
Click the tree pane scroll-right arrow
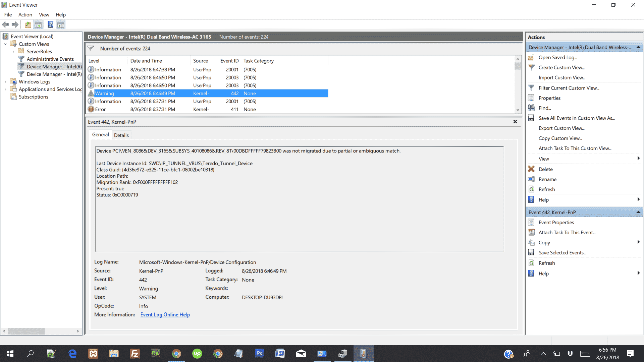click(x=78, y=331)
